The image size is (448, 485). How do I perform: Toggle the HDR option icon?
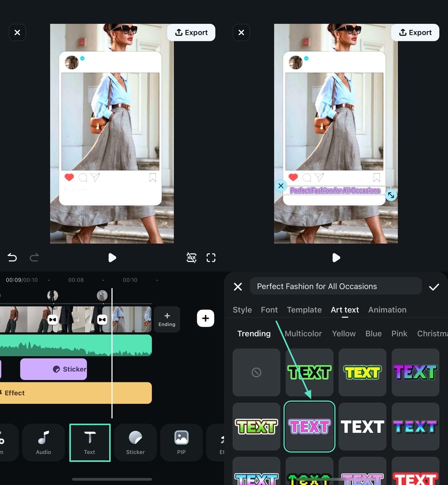click(191, 258)
